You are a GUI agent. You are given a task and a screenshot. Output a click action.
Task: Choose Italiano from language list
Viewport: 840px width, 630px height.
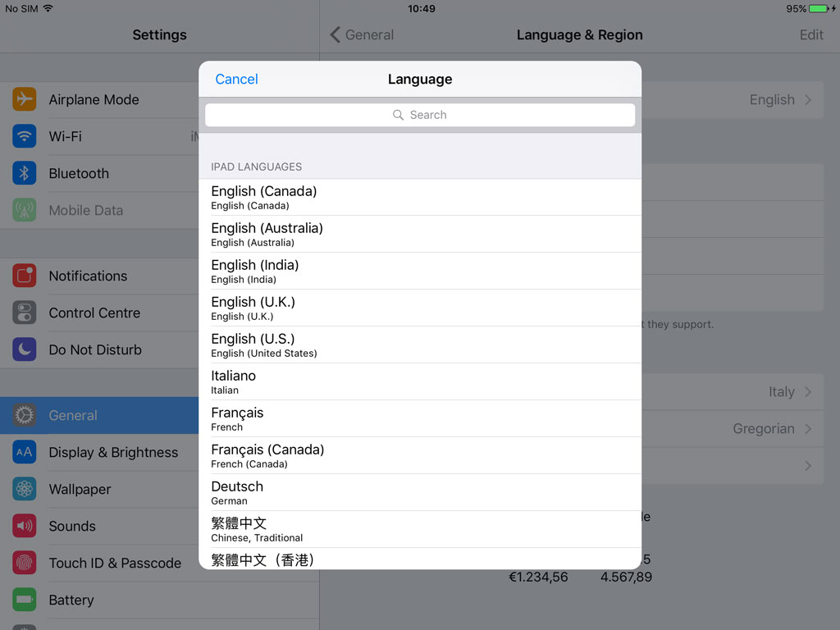[x=420, y=381]
